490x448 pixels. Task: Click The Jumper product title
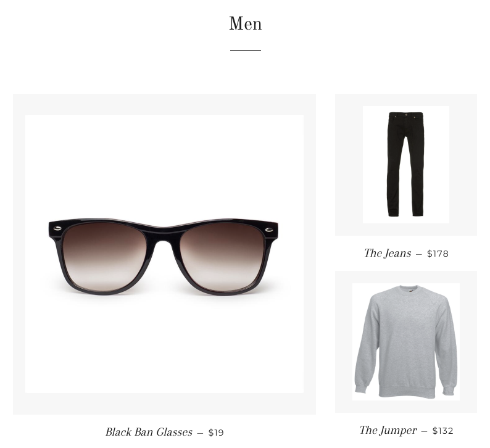(388, 430)
